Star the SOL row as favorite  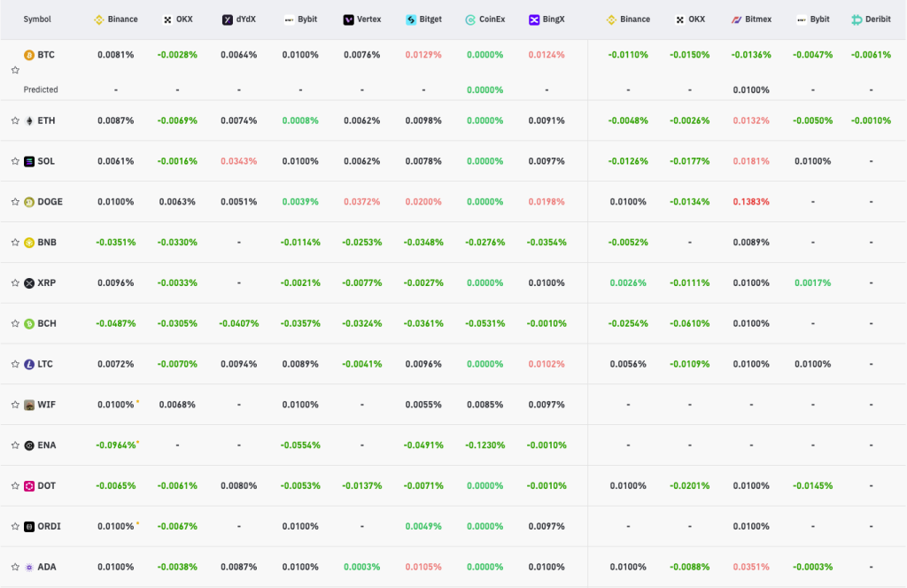pos(15,161)
